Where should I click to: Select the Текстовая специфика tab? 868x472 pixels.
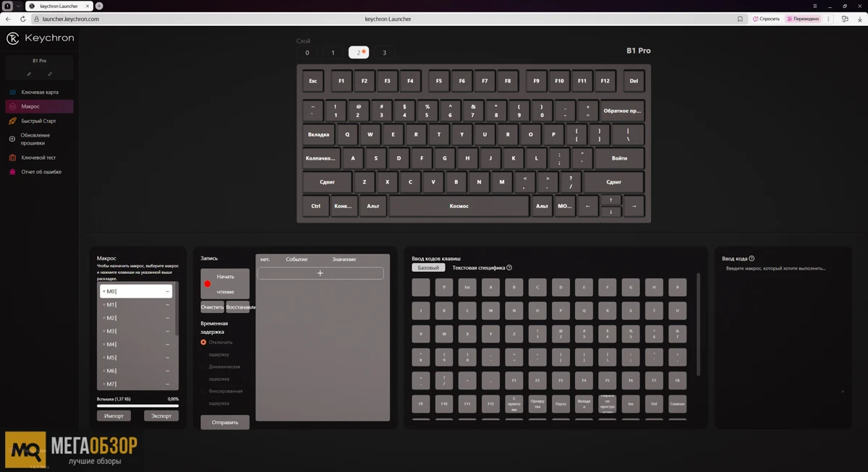point(478,268)
